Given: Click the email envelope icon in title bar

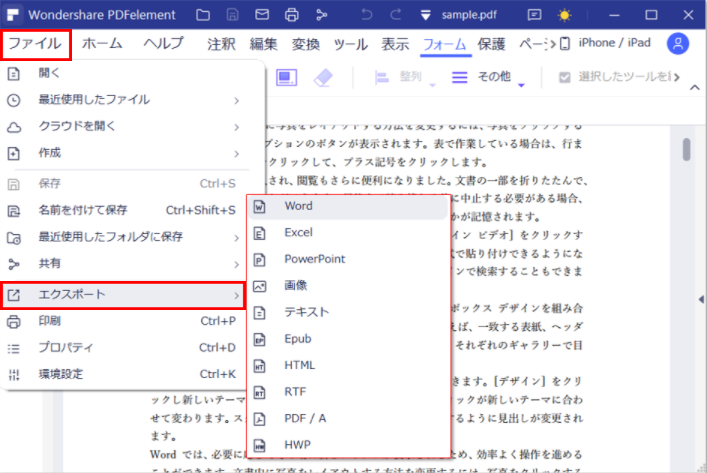Looking at the screenshot, I should pyautogui.click(x=262, y=15).
